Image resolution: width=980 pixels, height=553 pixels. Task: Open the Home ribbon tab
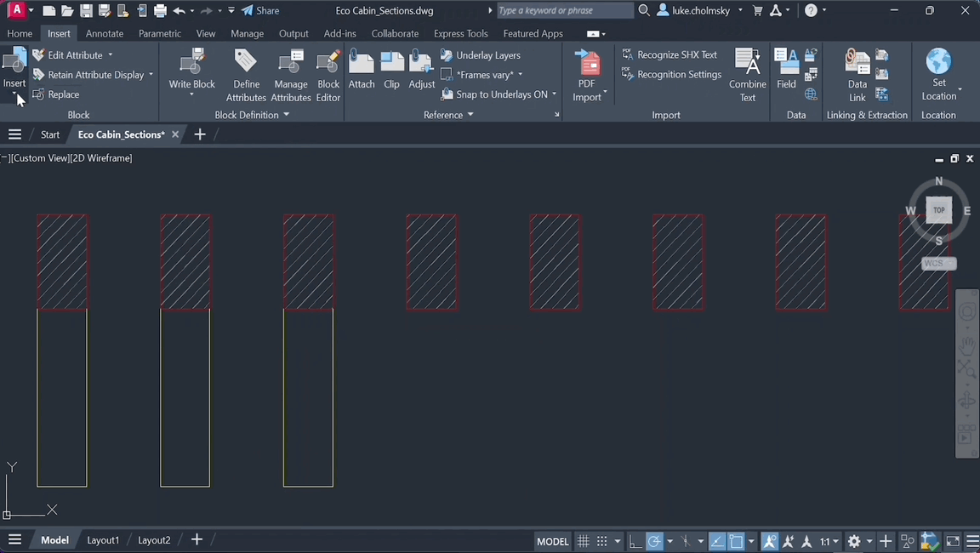pos(20,34)
